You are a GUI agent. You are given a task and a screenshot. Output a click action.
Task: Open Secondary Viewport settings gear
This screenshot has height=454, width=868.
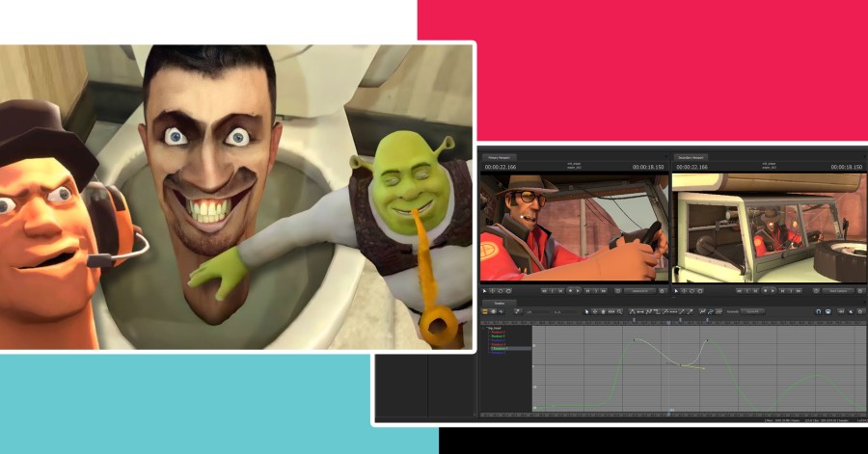[860, 291]
